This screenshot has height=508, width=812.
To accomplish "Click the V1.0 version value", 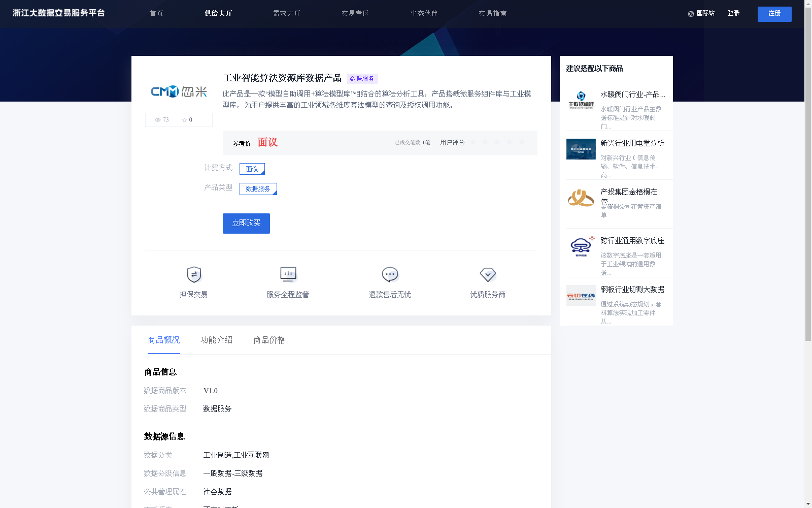I will (211, 391).
